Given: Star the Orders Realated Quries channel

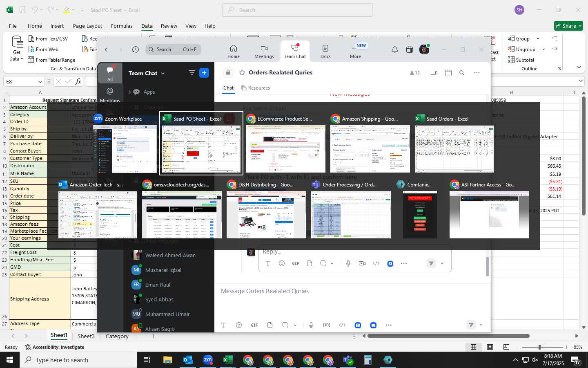Looking at the screenshot, I should point(242,73).
